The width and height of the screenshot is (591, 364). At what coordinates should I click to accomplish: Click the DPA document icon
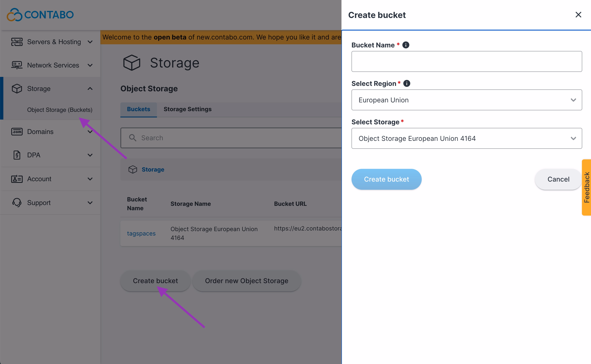point(17,155)
